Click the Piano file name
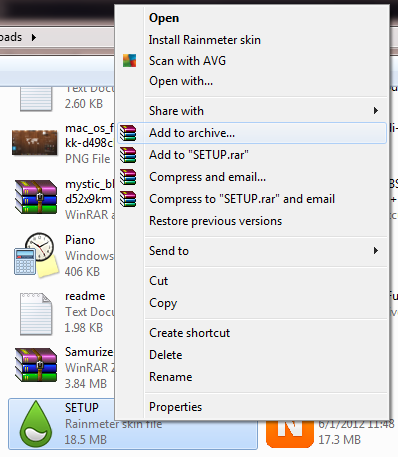Screen dimensions: 398x457 point(80,240)
